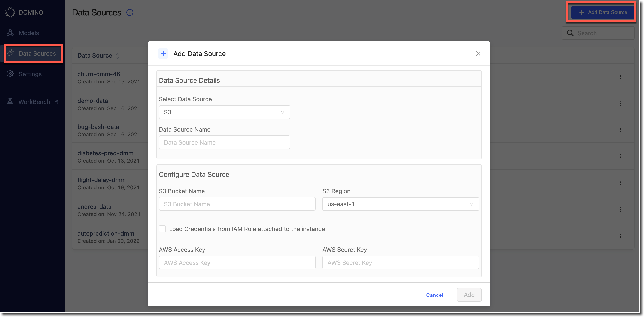Select the diabetes-pred-dmm data source
The height and width of the screenshot is (317, 644).
click(x=105, y=153)
